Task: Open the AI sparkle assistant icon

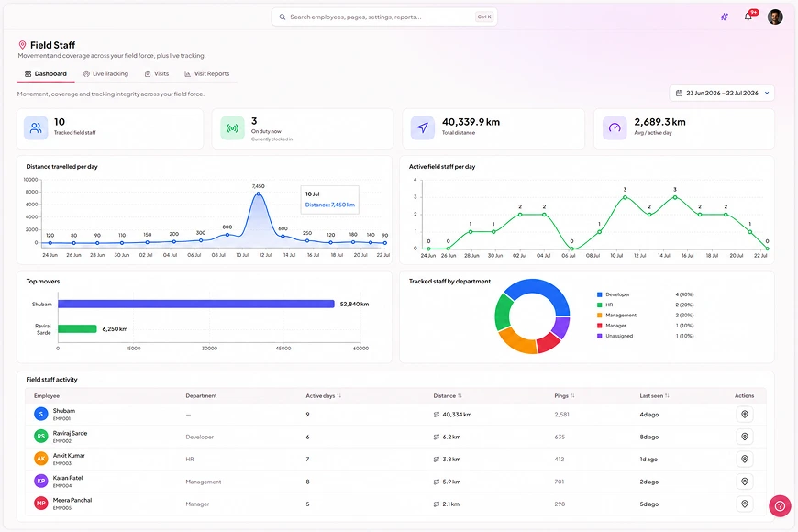Action: point(725,17)
